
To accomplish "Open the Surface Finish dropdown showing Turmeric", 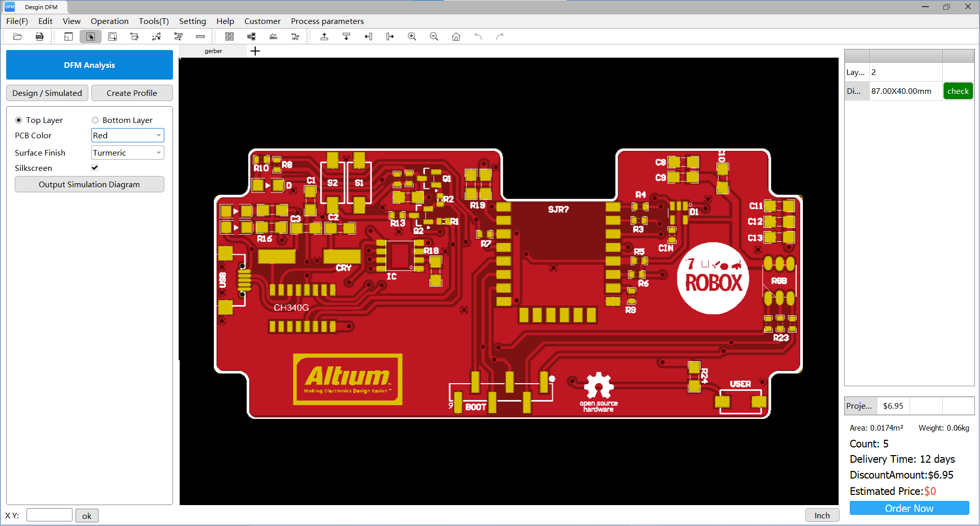I will click(159, 153).
